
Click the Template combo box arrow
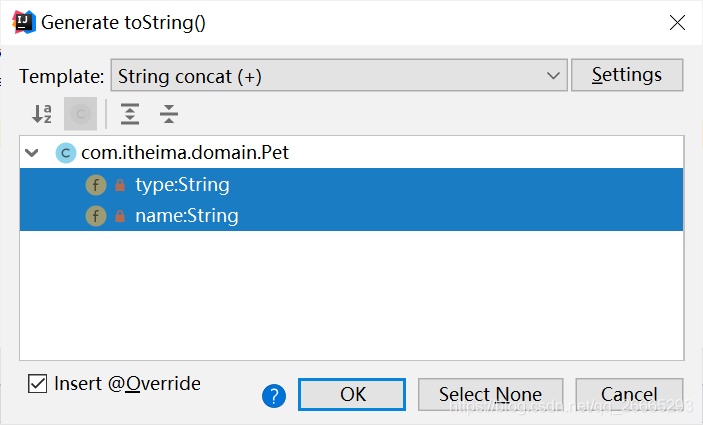tap(553, 75)
